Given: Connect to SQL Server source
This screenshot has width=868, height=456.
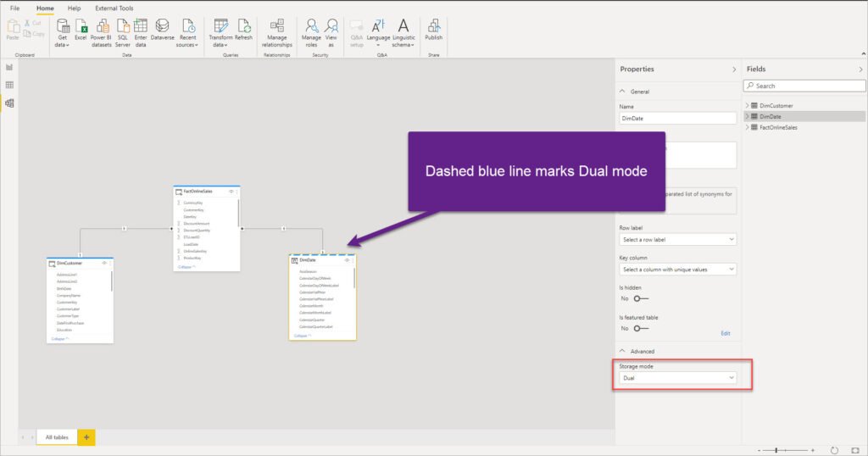Looking at the screenshot, I should coord(122,33).
